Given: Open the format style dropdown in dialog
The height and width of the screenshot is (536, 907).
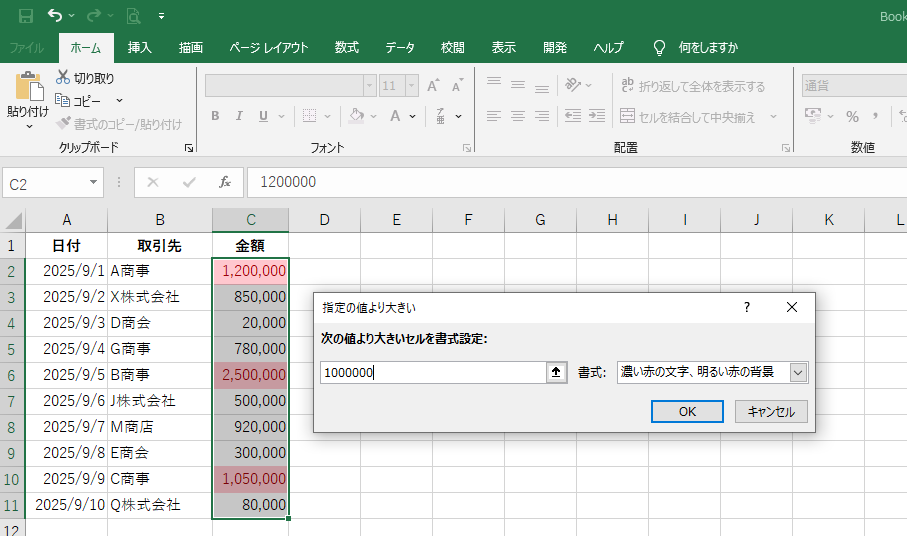Looking at the screenshot, I should click(x=797, y=372).
